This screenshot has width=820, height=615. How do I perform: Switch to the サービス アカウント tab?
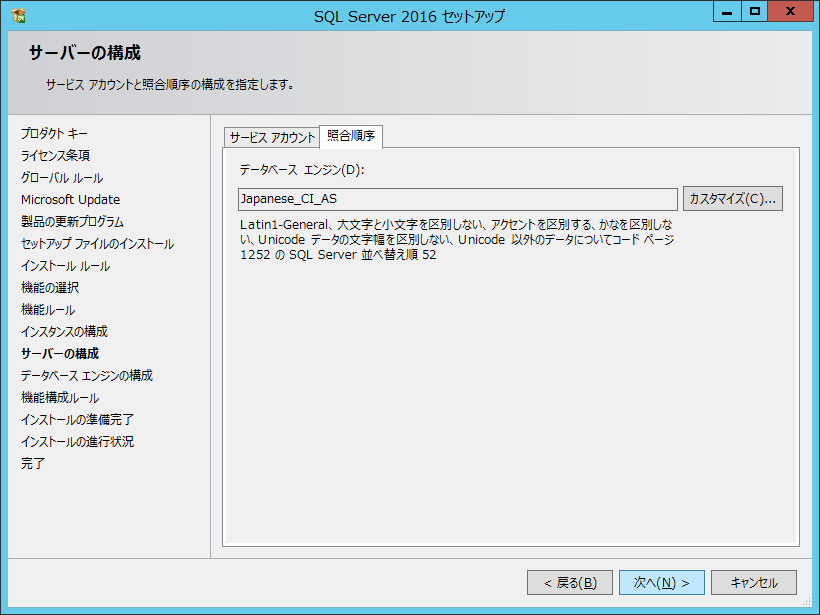coord(271,138)
